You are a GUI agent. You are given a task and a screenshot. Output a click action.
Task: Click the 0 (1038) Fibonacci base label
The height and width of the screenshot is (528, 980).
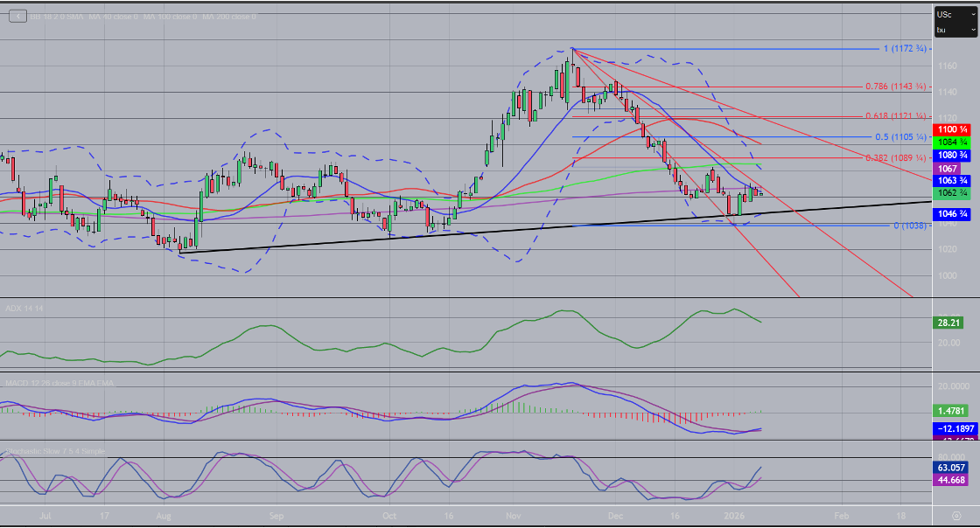pos(908,226)
